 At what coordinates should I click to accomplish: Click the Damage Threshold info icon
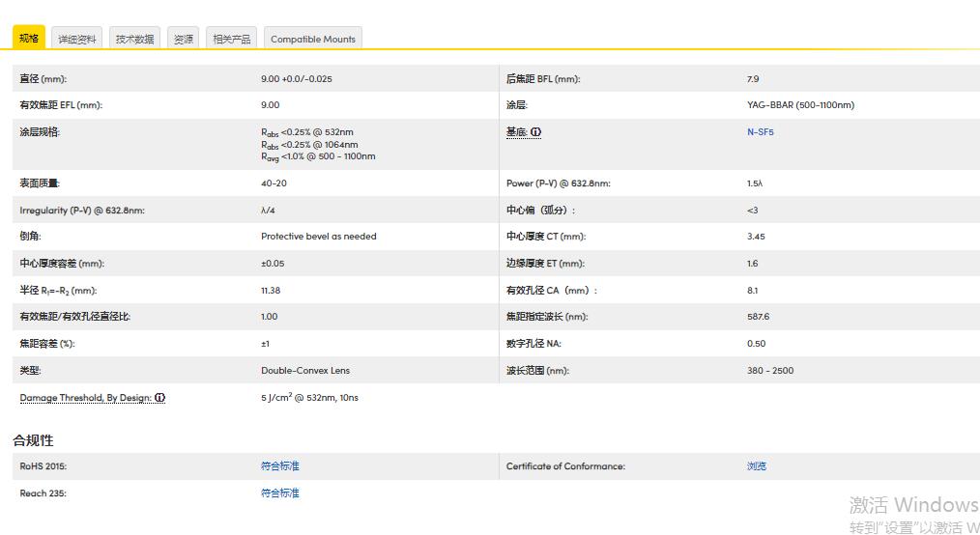(159, 398)
